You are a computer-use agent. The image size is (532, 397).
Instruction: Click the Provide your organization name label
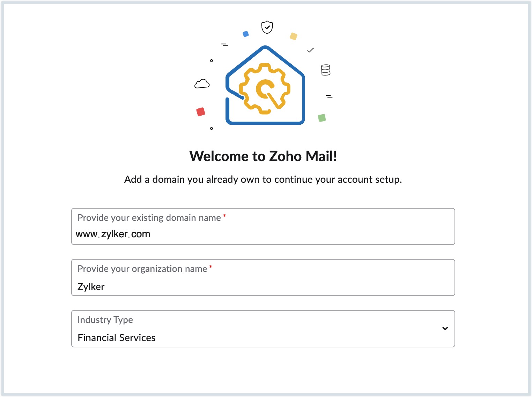coord(142,269)
